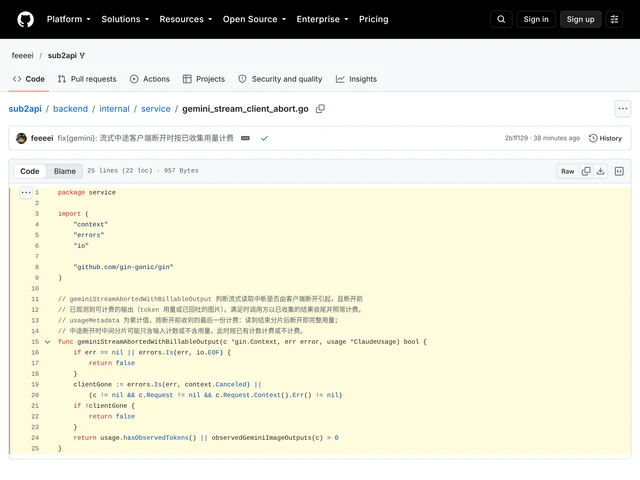Open the Raw file view
640x480 pixels.
[x=567, y=171]
